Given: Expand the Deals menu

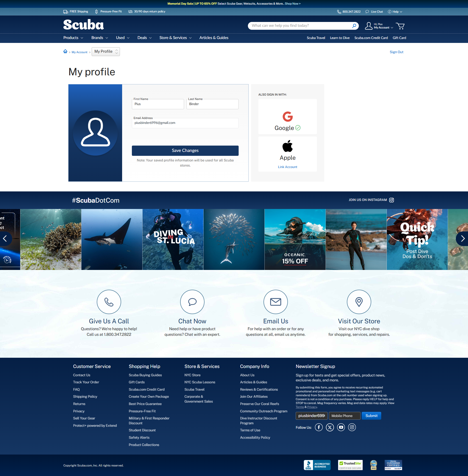Looking at the screenshot, I should pyautogui.click(x=145, y=38).
